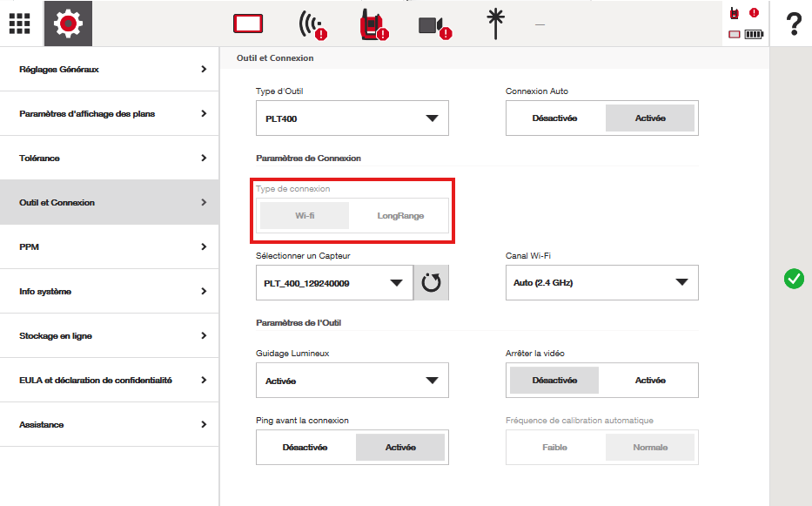The image size is (812, 506).
Task: Open Réglages Généraux settings section
Action: [109, 69]
